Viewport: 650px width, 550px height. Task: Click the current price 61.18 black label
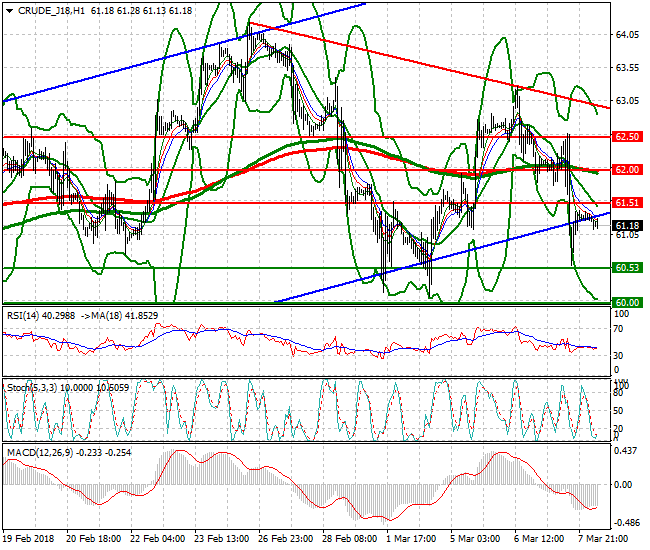627,226
